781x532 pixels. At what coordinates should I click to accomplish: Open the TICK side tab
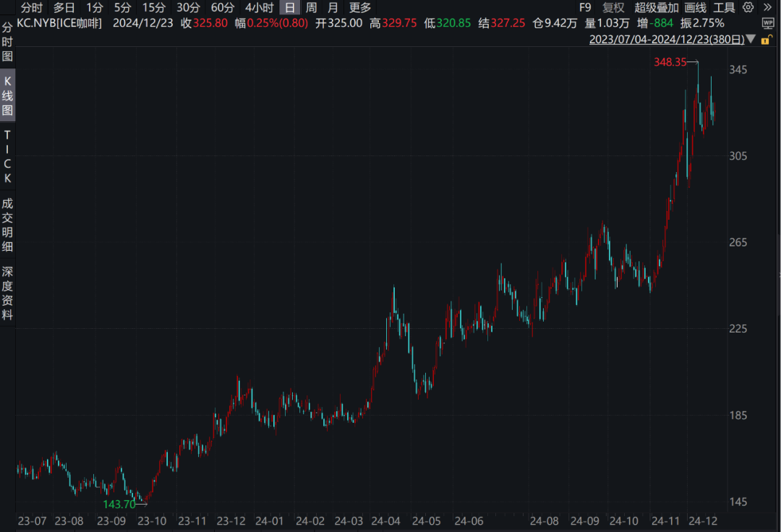click(x=7, y=157)
